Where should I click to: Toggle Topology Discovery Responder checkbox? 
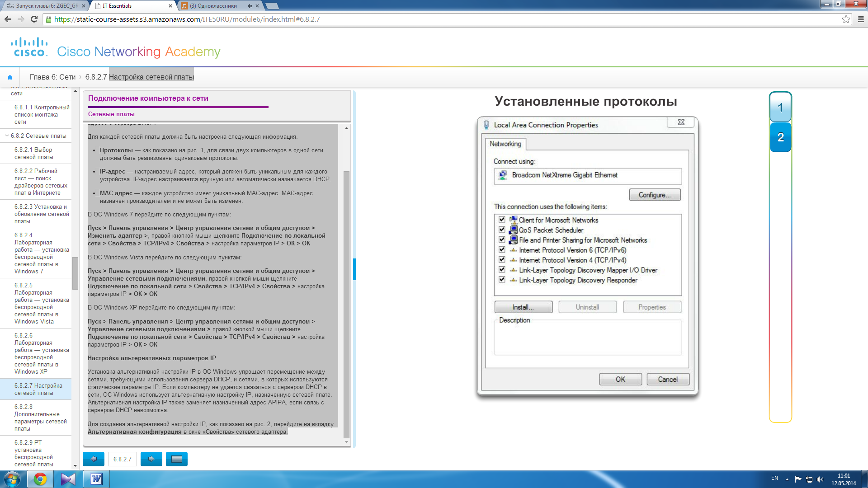click(x=502, y=280)
